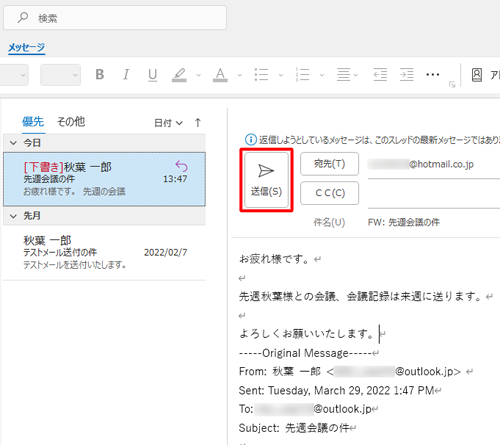Click body line about 会議記録は来週に送ります
Screen dimensions: 500x445
click(x=360, y=296)
